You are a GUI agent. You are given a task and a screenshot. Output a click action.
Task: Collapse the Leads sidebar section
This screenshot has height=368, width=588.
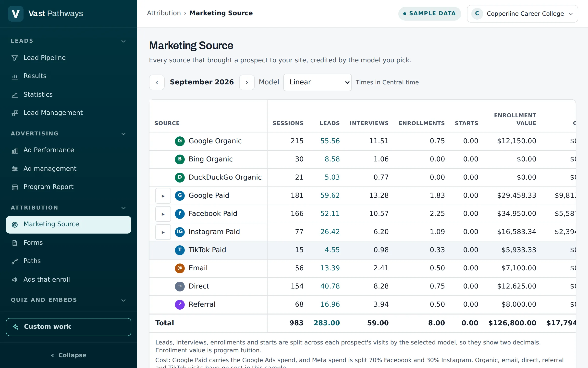click(69, 41)
